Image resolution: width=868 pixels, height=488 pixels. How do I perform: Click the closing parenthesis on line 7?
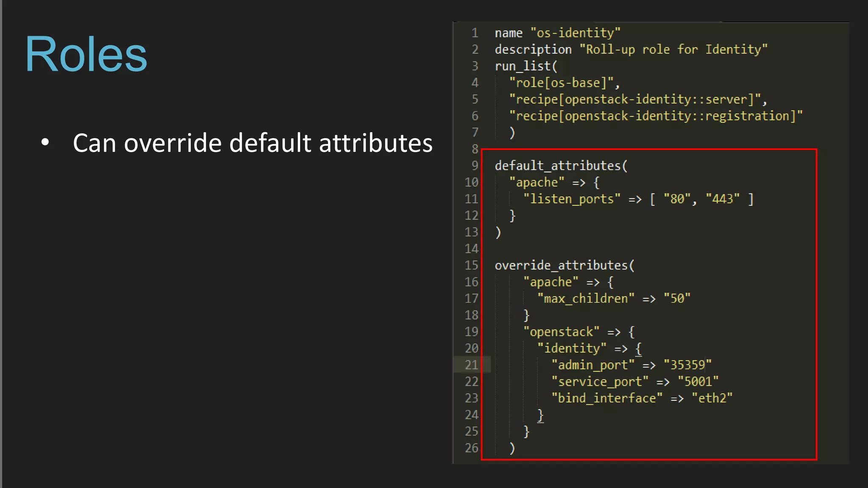(x=512, y=133)
